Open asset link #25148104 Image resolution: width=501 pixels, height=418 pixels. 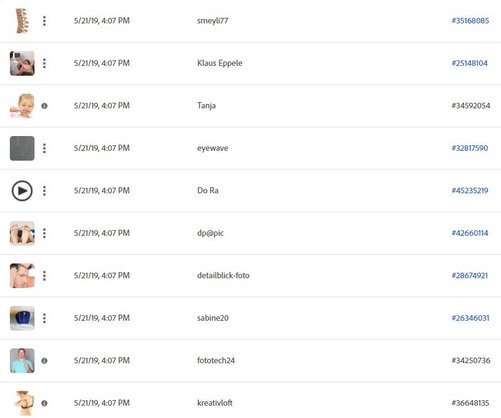click(470, 63)
